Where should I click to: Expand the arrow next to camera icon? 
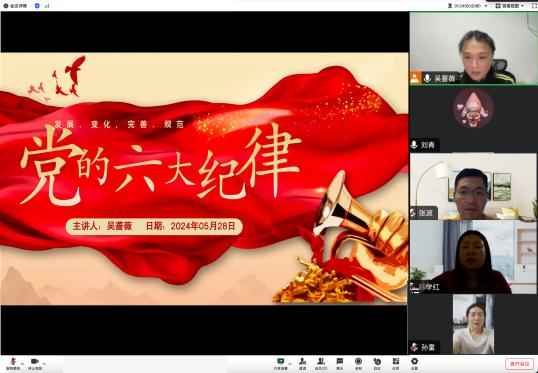point(44,364)
